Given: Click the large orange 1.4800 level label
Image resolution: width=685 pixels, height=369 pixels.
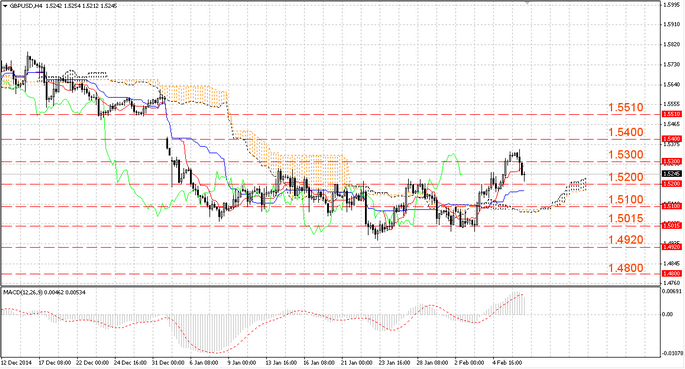Looking at the screenshot, I should point(626,268).
